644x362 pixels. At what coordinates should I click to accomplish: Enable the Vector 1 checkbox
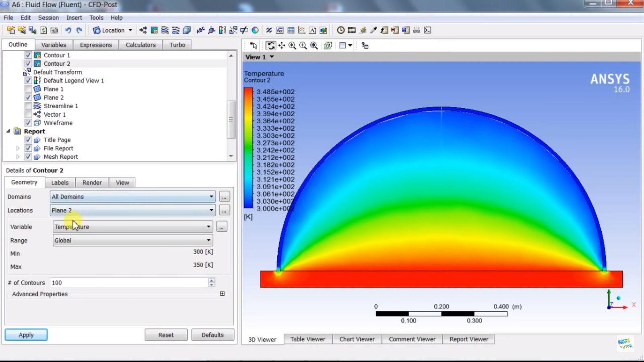(x=28, y=114)
